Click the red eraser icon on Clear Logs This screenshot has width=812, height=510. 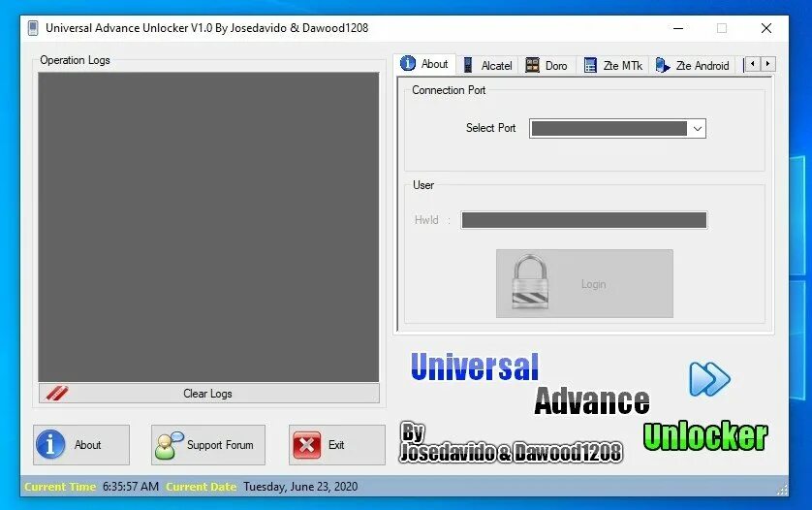click(57, 393)
